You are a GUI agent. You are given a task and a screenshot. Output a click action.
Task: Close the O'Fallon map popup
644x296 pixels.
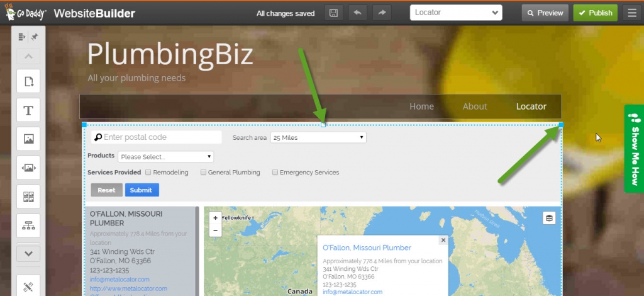coord(443,240)
